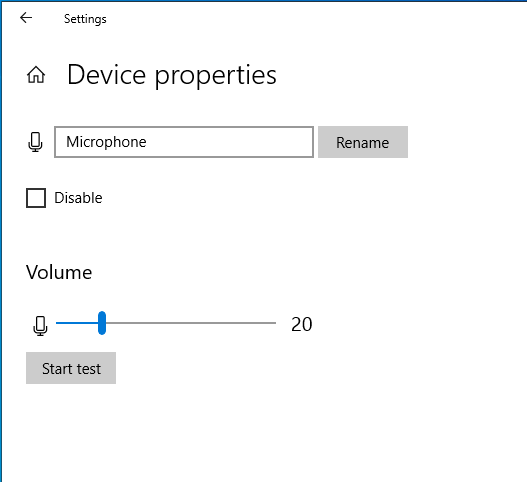Start the microphone test
Screen dimensions: 527x482
coord(71,368)
